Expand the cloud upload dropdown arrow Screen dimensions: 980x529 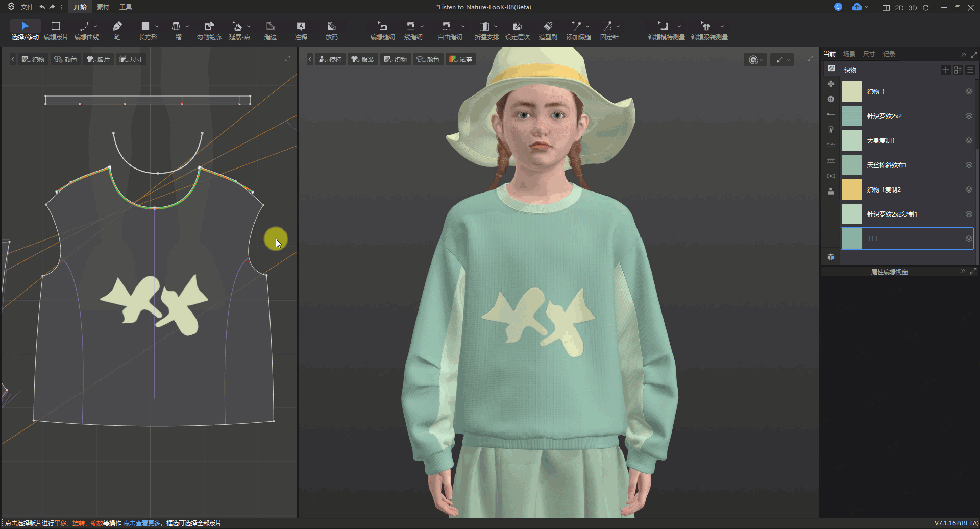coord(867,7)
